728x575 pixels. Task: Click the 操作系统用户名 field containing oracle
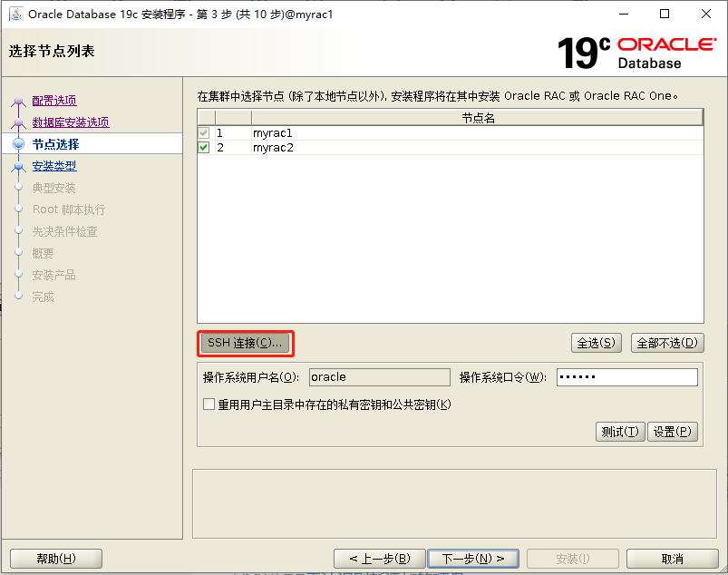pos(380,377)
